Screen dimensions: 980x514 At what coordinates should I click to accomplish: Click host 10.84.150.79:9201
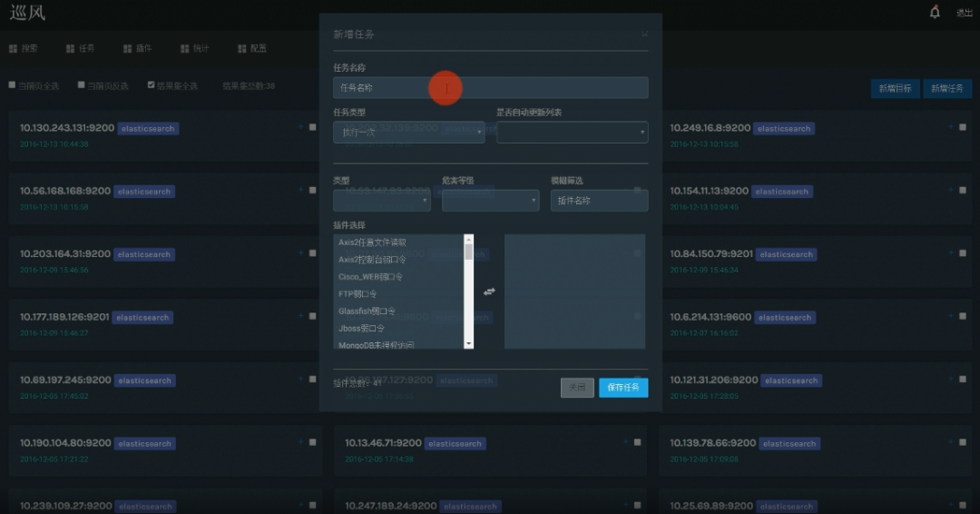pyautogui.click(x=711, y=254)
